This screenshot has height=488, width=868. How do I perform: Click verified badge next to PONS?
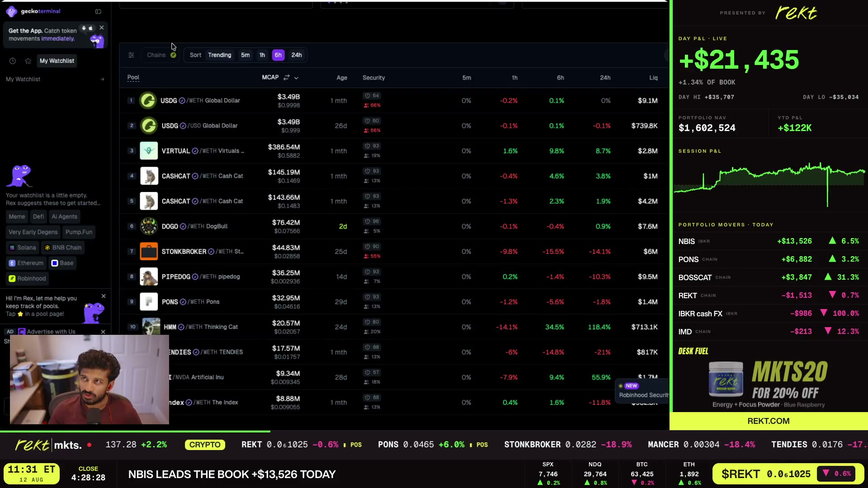tap(183, 302)
